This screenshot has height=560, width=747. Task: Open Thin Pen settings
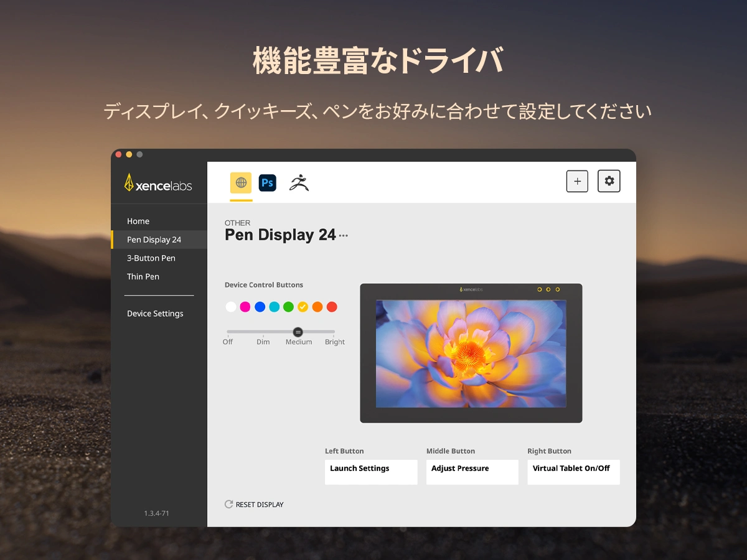143,276
